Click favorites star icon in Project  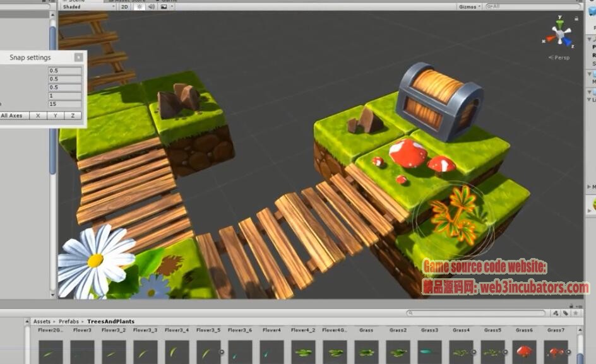[576, 313]
